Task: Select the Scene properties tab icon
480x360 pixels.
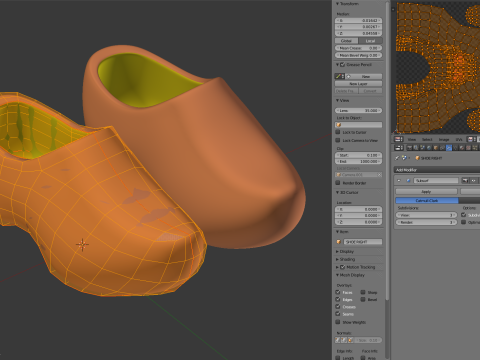Action: (x=423, y=148)
